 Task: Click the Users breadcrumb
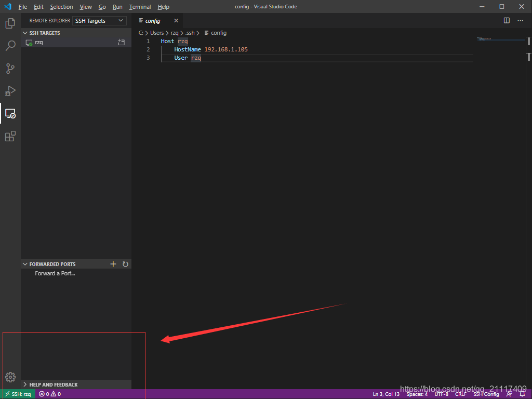[x=157, y=33]
